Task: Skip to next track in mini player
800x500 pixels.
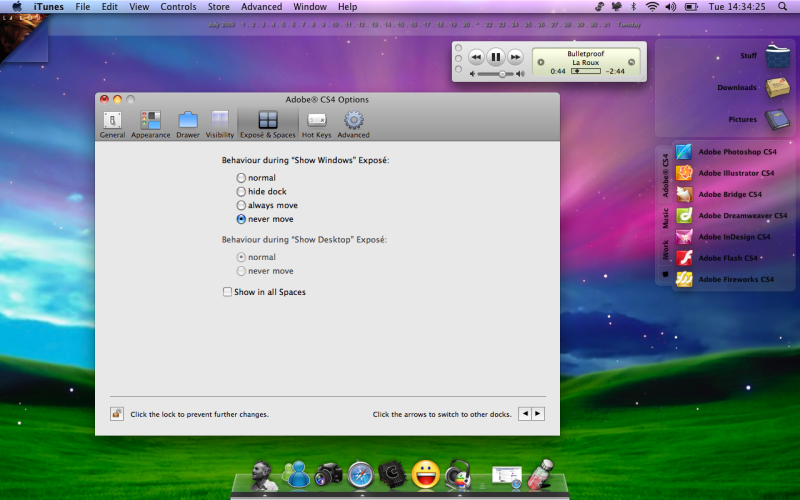Action: point(515,57)
